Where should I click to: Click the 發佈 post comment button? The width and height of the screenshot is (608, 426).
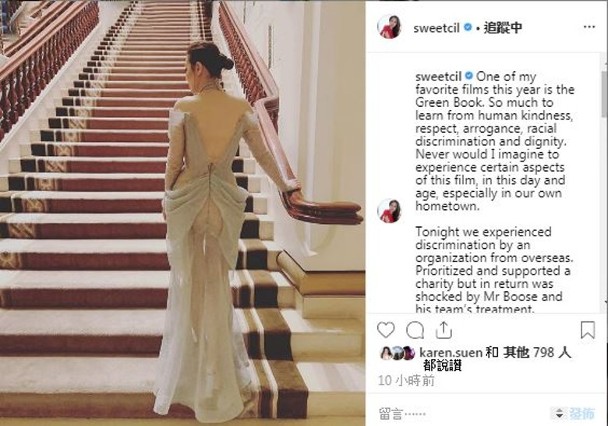(582, 414)
